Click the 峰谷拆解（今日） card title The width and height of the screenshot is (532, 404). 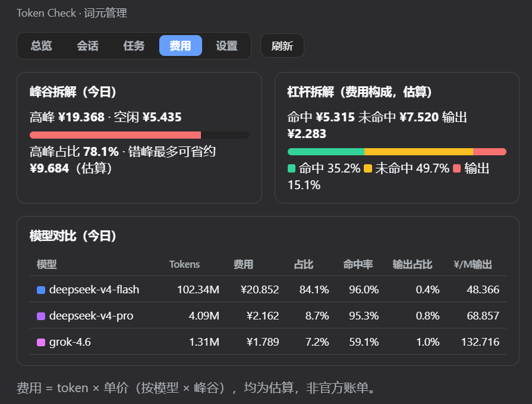(73, 92)
